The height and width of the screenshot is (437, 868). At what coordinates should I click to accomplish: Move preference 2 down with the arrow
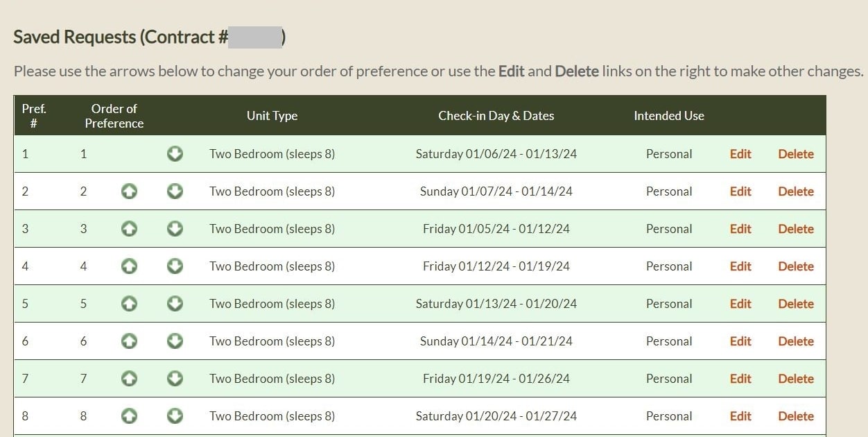pyautogui.click(x=175, y=191)
